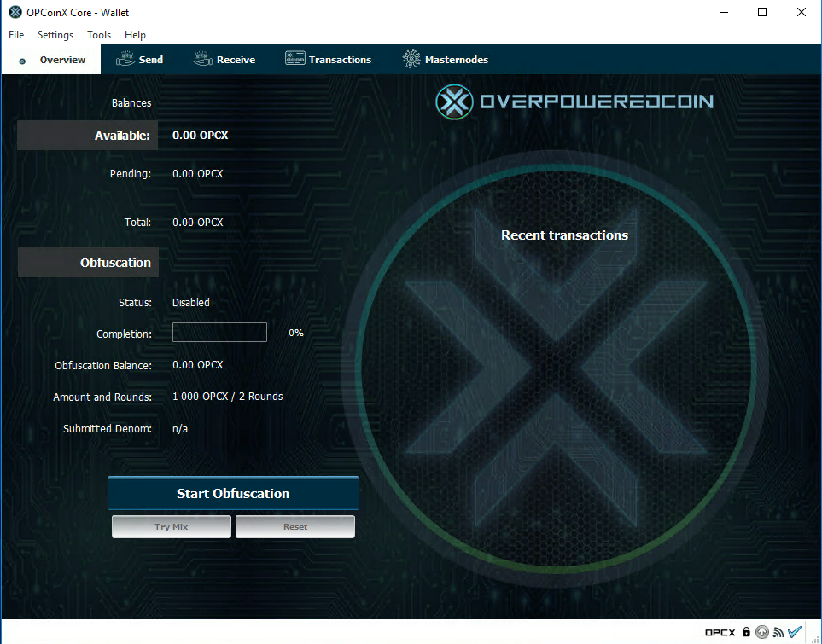Open the Tools menu
Screen dimensions: 822x644
98,35
